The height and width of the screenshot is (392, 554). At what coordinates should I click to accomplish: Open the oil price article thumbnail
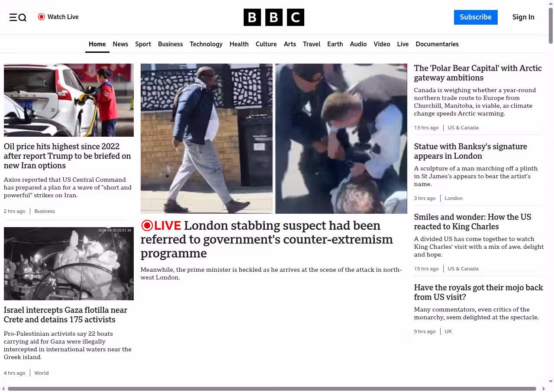click(69, 100)
